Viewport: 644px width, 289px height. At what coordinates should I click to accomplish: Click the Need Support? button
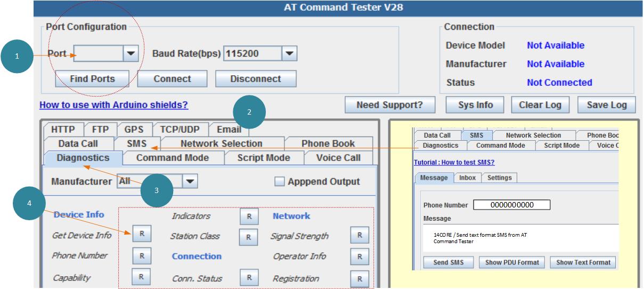pos(389,105)
